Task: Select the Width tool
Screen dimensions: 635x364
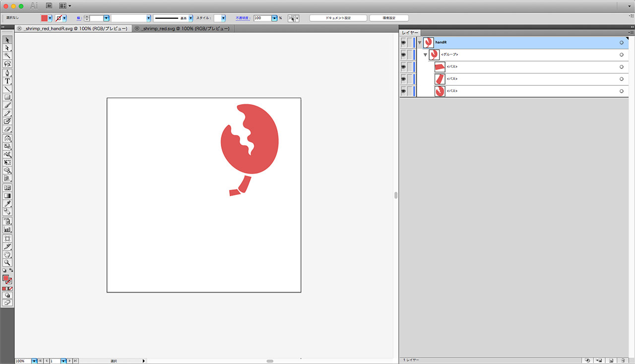Action: [x=7, y=154]
